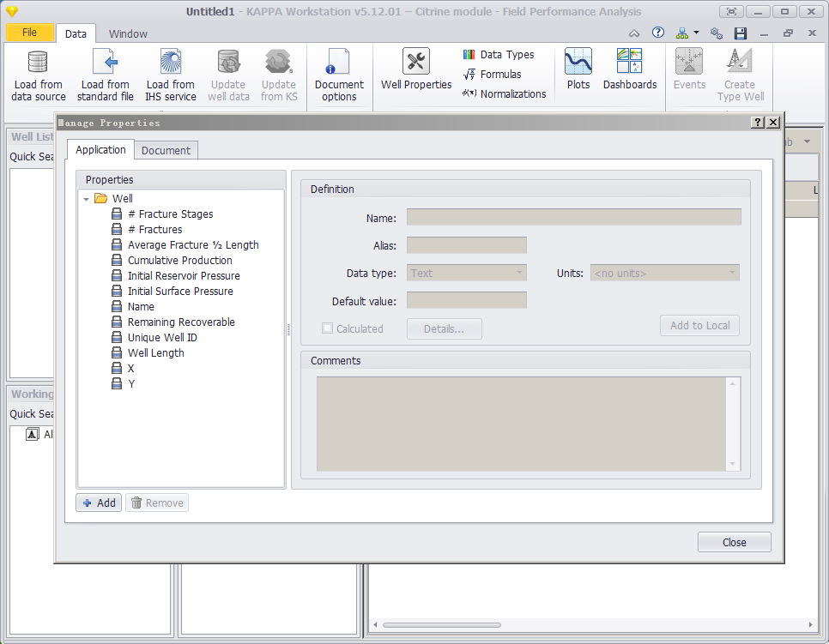
Task: Click the Add to Local button
Action: coord(699,326)
